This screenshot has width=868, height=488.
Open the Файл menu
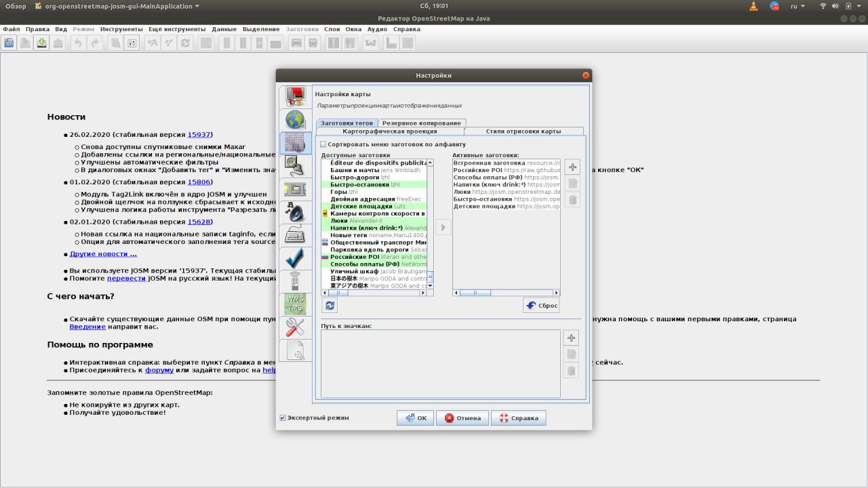(x=11, y=29)
